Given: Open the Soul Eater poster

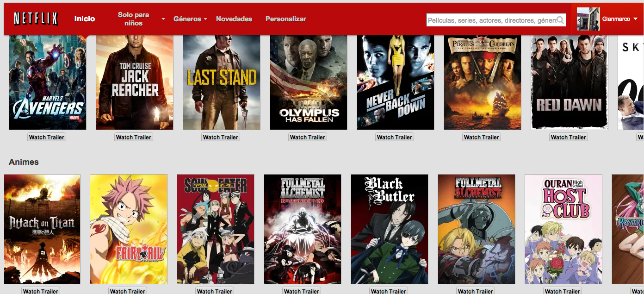Looking at the screenshot, I should (x=216, y=229).
